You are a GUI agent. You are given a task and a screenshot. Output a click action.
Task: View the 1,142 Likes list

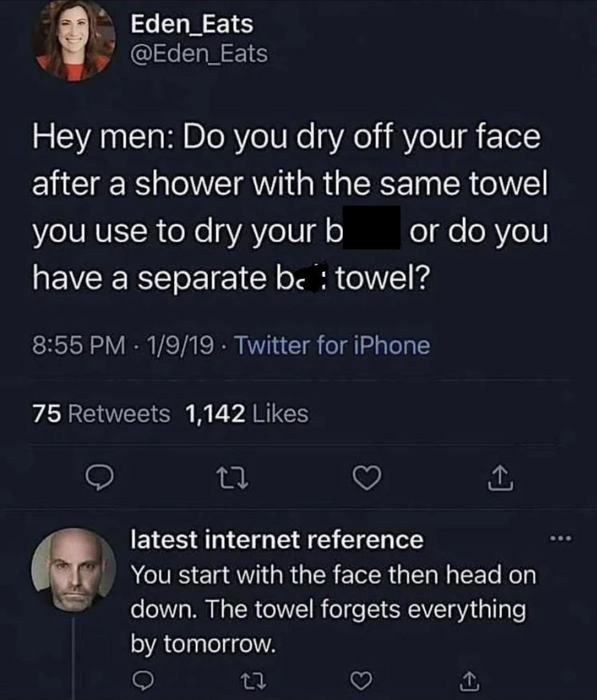click(247, 413)
